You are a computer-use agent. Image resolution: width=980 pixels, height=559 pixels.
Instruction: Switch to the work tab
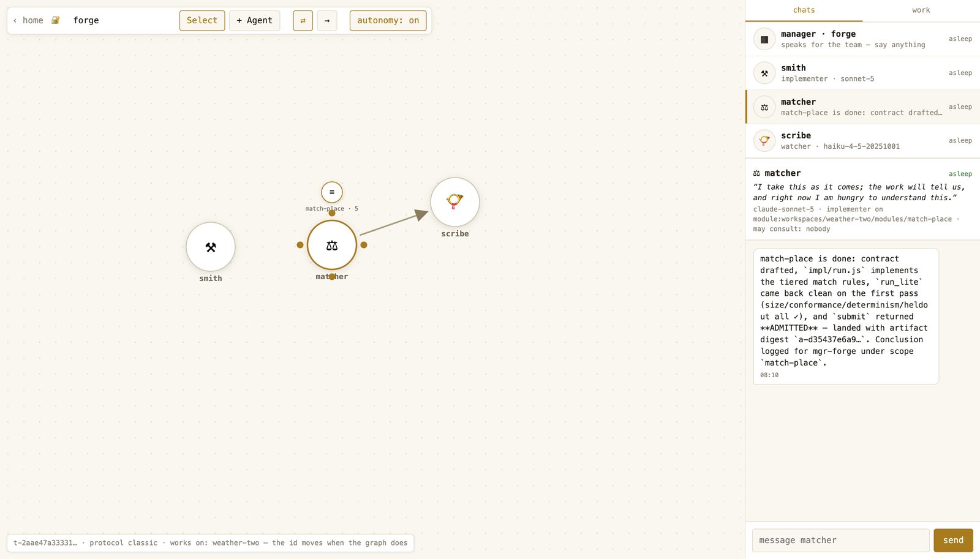point(921,10)
